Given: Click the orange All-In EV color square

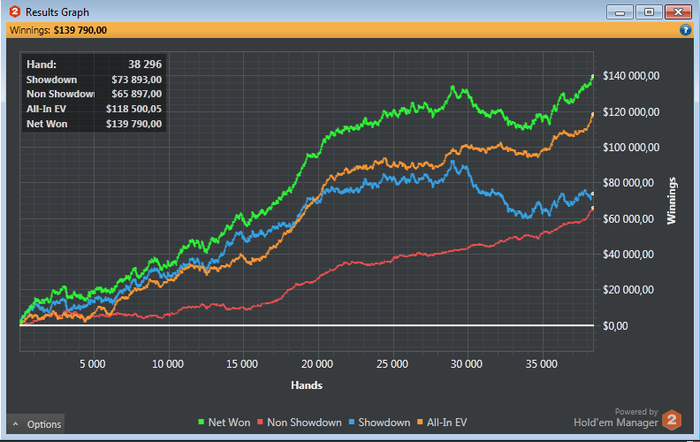Looking at the screenshot, I should tap(419, 422).
